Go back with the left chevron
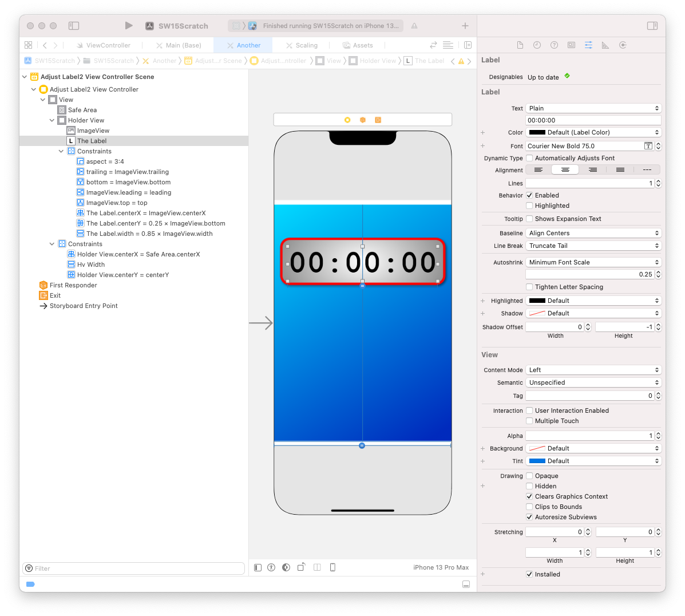Screen dimensions: 685x616 click(45, 45)
